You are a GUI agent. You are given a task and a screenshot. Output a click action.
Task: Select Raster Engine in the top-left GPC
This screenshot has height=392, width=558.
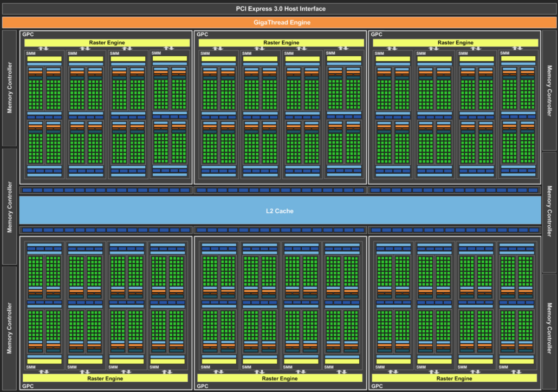[x=107, y=43]
